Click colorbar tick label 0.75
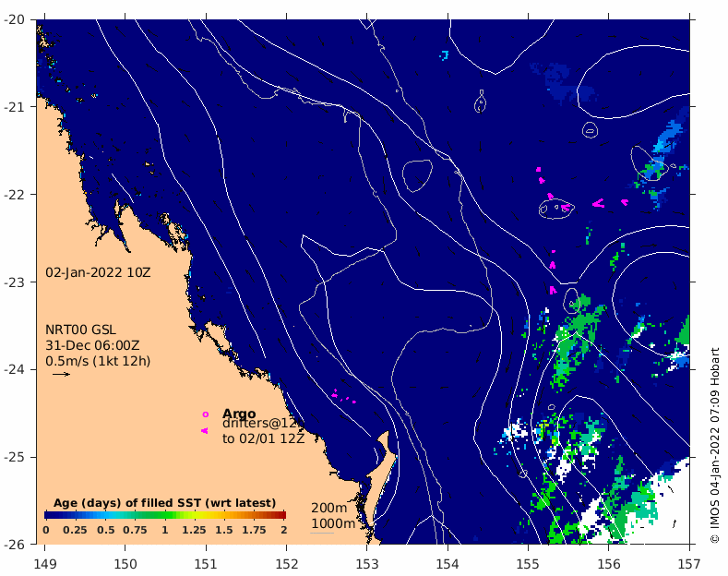728x576 pixels. [x=135, y=530]
